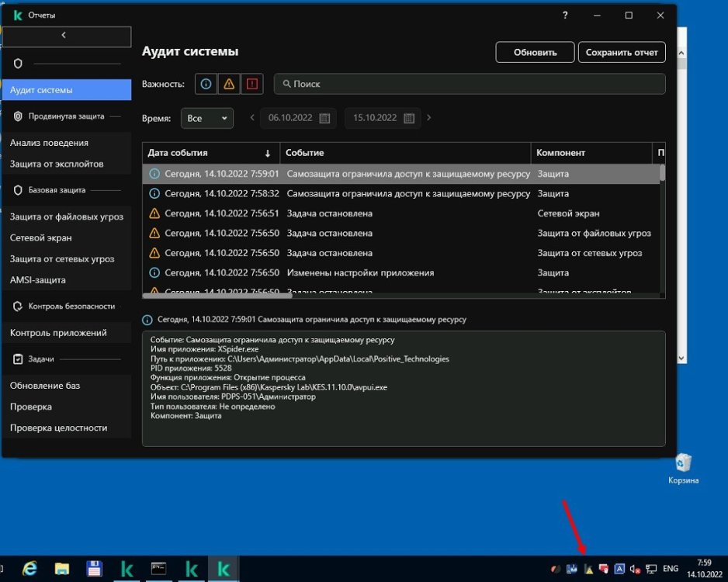
Task: Sort by the Дата события column header
Action: tap(211, 153)
